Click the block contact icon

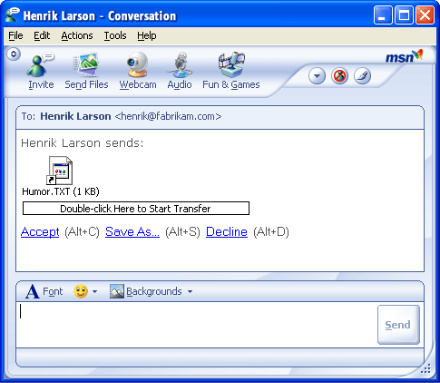339,76
